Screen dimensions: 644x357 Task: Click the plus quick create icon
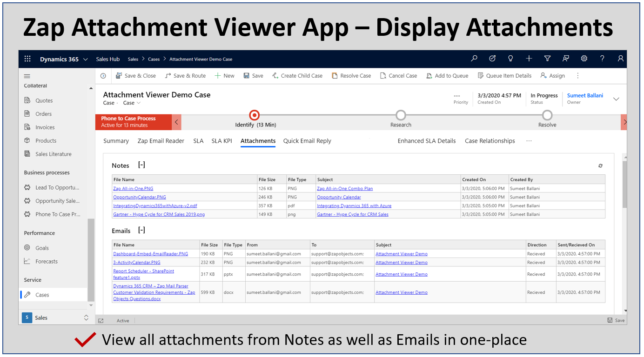(529, 59)
